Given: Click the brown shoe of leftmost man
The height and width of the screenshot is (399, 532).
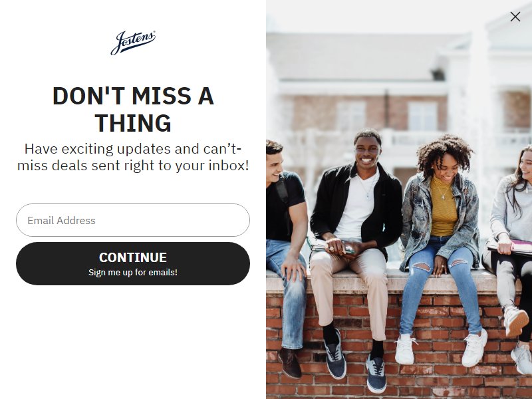Looking at the screenshot, I should (289, 363).
